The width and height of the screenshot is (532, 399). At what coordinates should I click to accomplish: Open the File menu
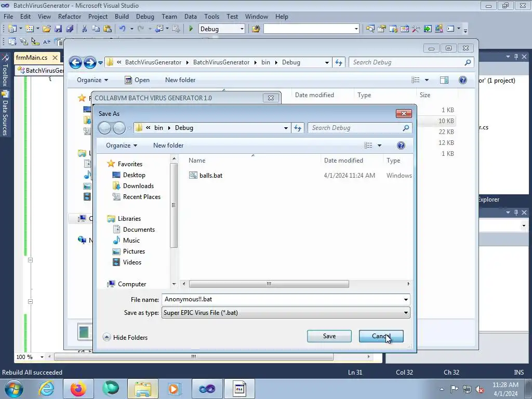tap(8, 16)
